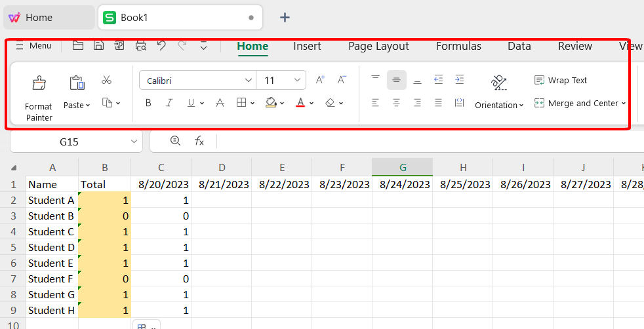Click the Name Box showing G15
The image size is (644, 329).
(x=69, y=142)
